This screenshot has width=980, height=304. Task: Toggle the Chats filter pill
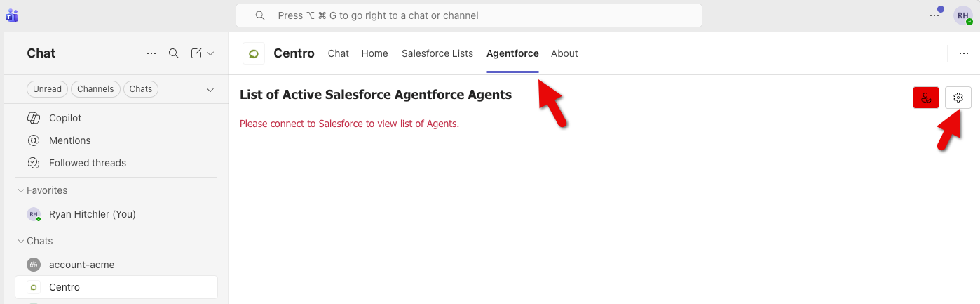coord(141,89)
